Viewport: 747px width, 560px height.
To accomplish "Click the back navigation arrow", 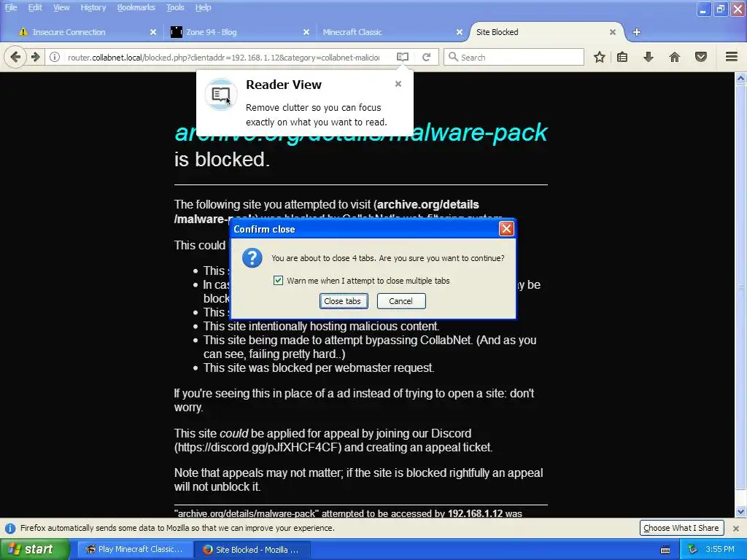I will (15, 57).
